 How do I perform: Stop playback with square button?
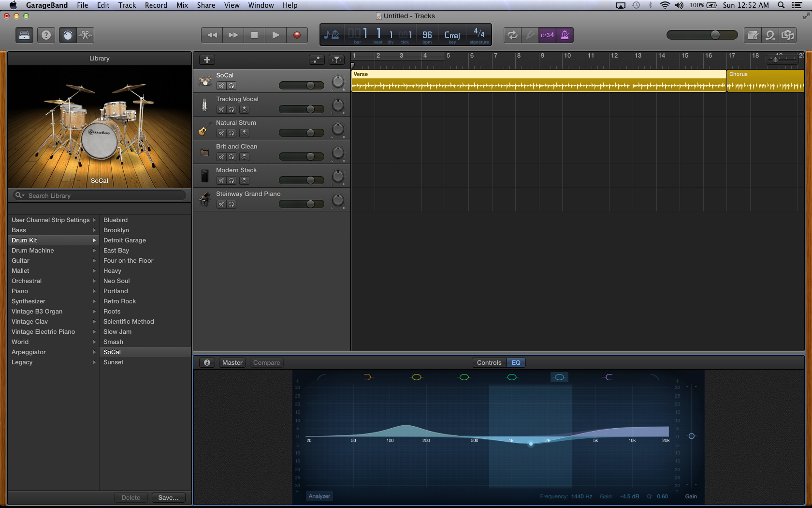[254, 35]
